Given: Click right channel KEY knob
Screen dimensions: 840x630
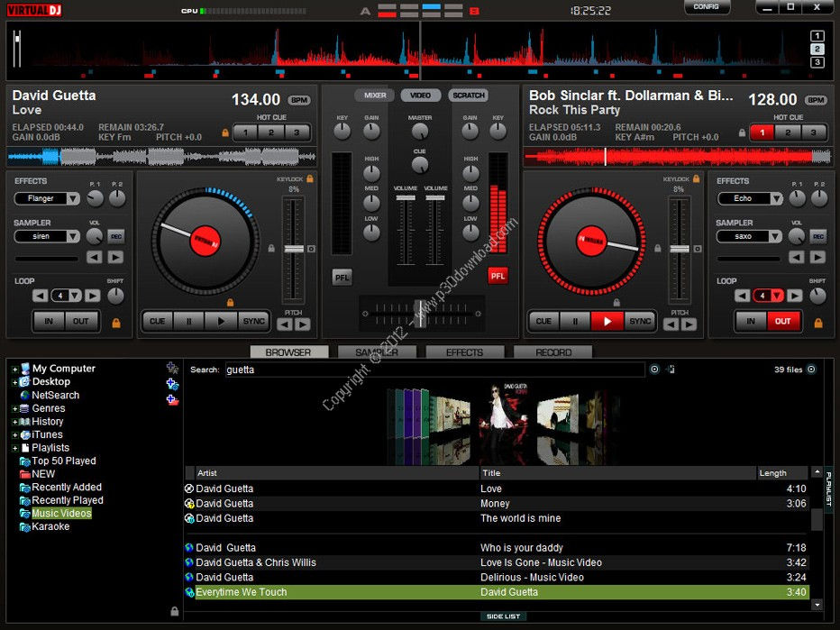Looking at the screenshot, I should pyautogui.click(x=498, y=132).
